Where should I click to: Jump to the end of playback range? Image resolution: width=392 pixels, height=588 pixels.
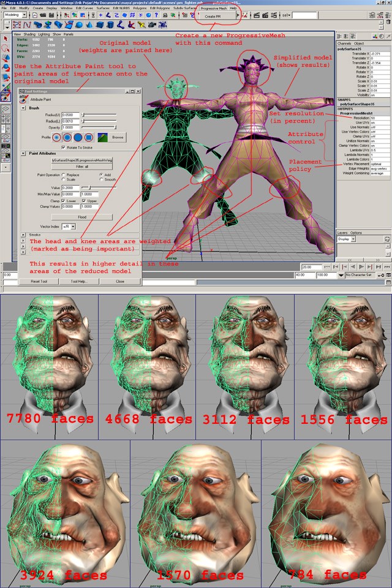click(x=386, y=266)
